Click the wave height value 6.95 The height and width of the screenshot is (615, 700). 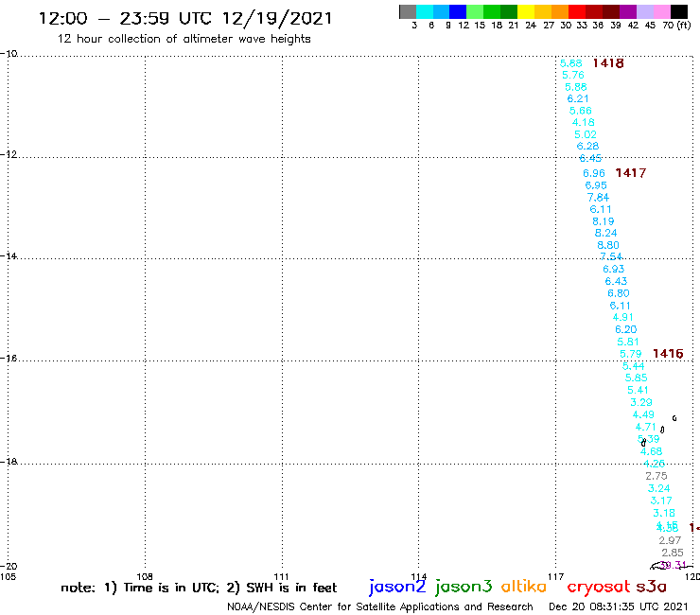point(596,185)
